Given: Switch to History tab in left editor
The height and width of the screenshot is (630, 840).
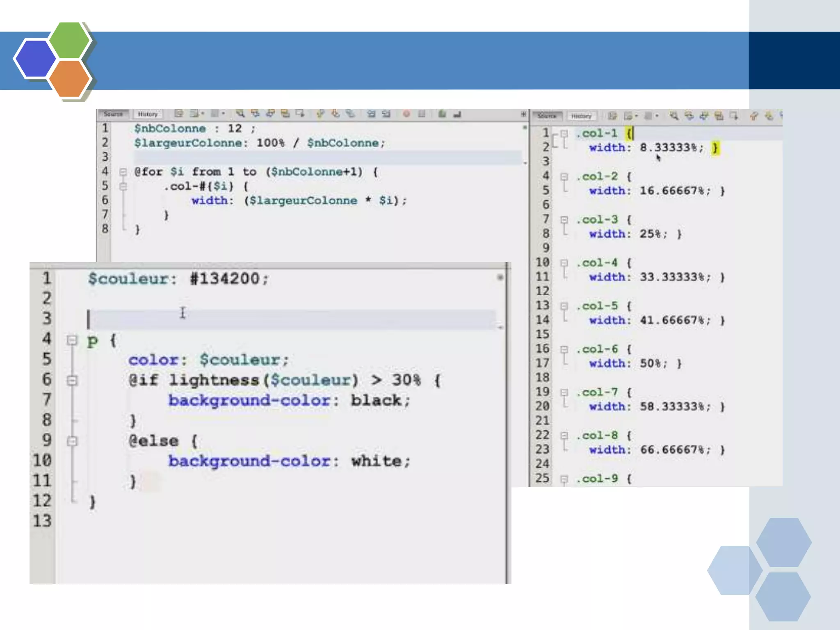Looking at the screenshot, I should pos(148,114).
